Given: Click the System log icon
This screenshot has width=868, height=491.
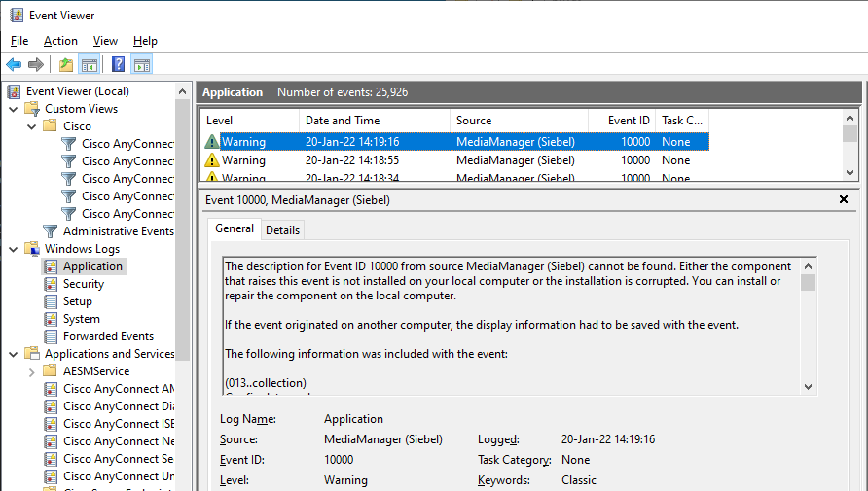Looking at the screenshot, I should click(51, 319).
